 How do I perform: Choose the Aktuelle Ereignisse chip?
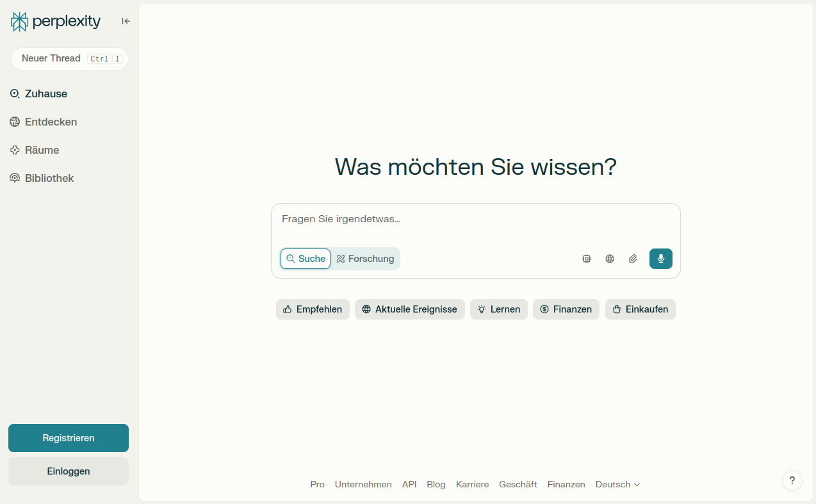point(410,309)
